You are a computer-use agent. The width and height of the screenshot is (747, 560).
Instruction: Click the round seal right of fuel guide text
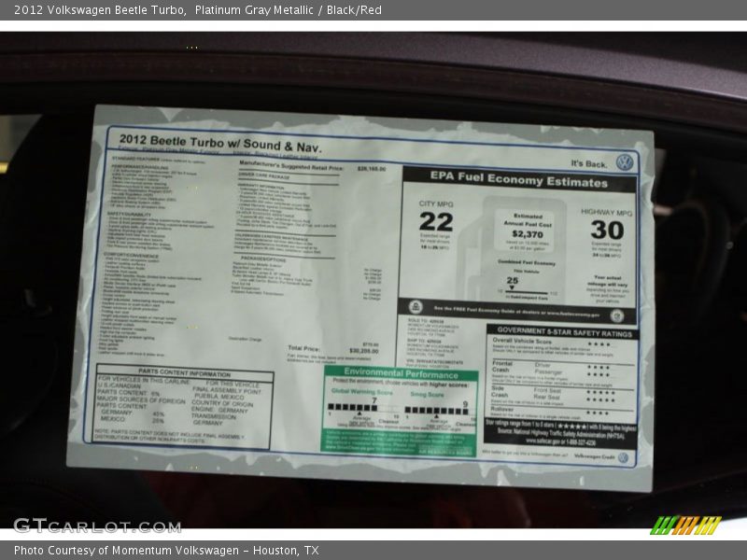point(617,316)
